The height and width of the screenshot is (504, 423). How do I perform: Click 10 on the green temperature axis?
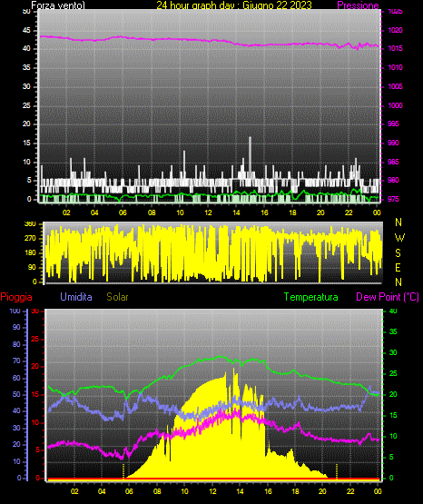[x=393, y=436]
